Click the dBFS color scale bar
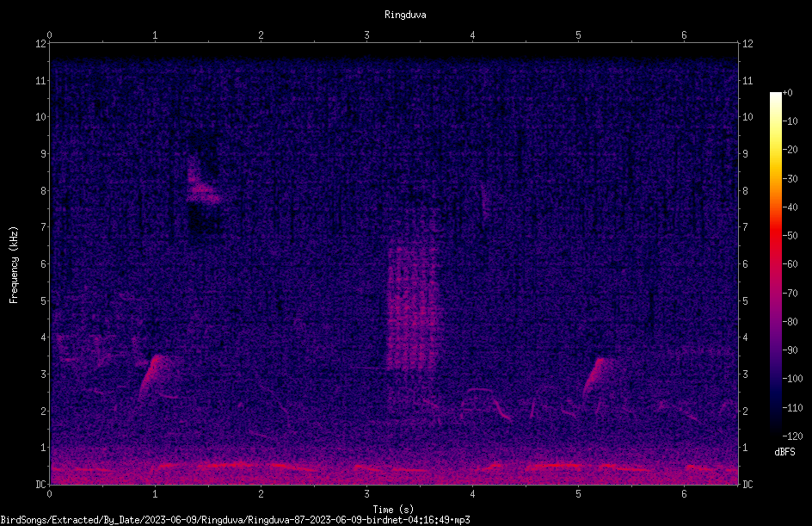The image size is (812, 526). (x=776, y=263)
